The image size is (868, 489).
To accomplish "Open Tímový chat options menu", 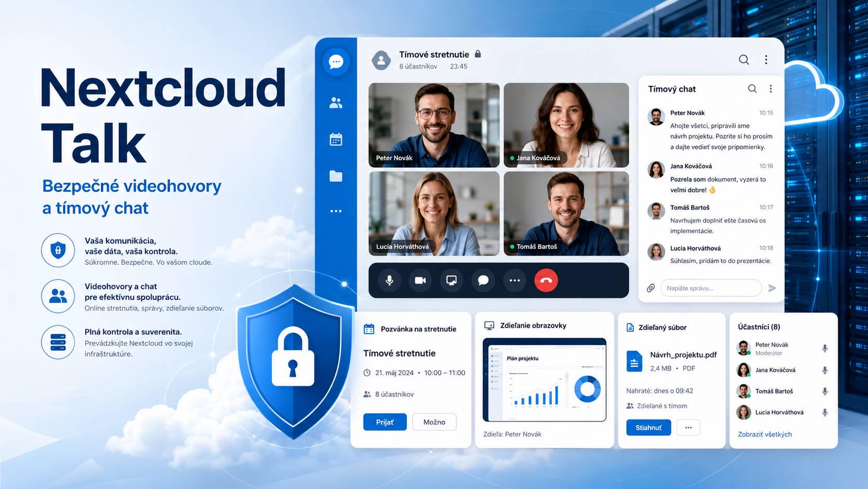I will [771, 89].
